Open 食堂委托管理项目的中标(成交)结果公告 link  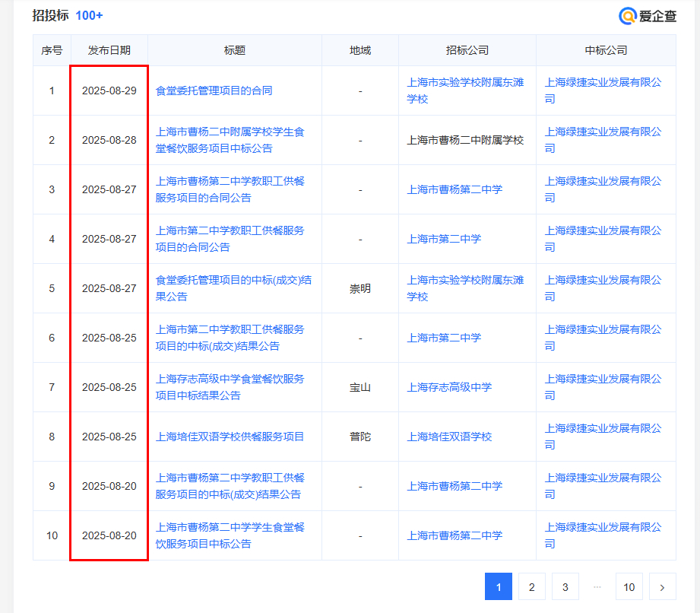click(x=233, y=288)
